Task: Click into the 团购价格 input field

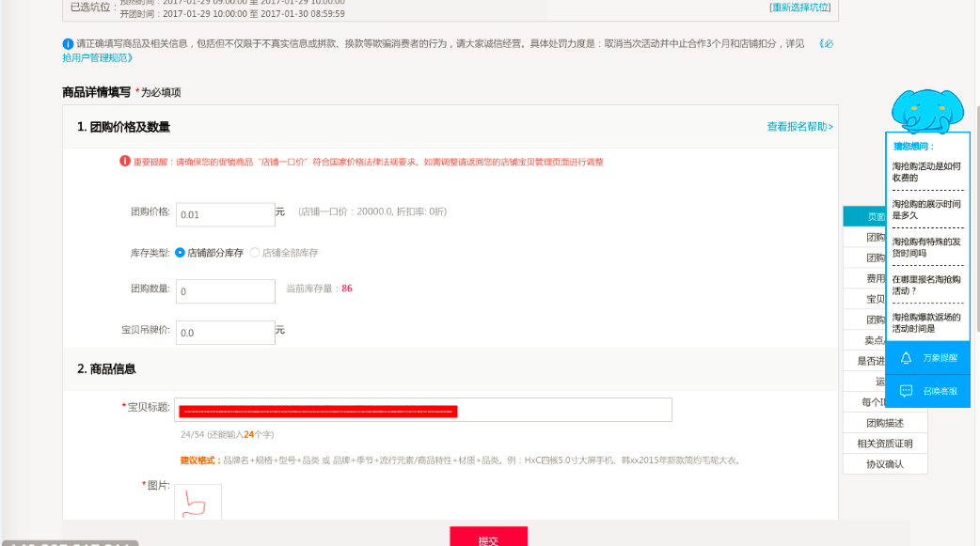Action: [225, 214]
